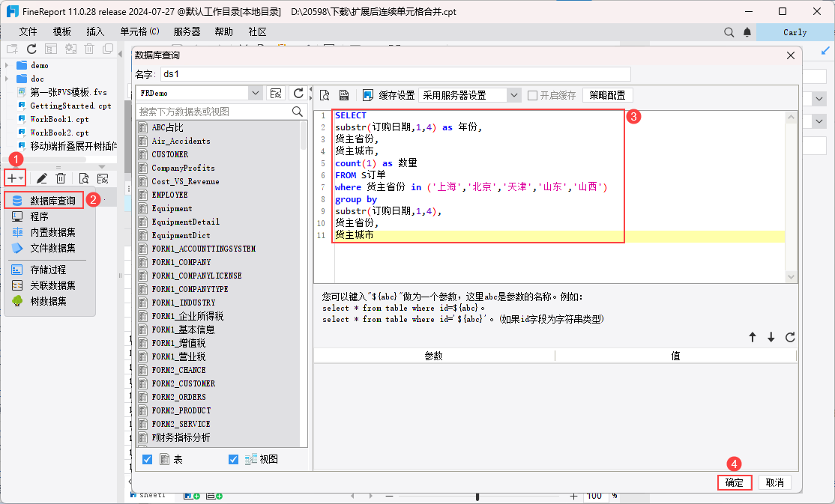Viewport: 835px width, 504px height.
Task: Click the new folder icon in the file tree toolbar
Action: pos(12,49)
